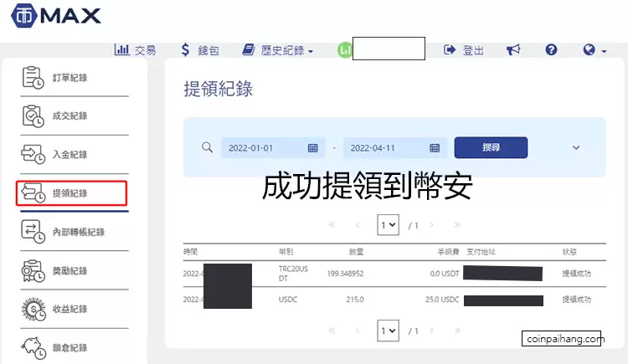
Task: Open the 歷史紀錄 dropdown menu
Action: [x=277, y=50]
